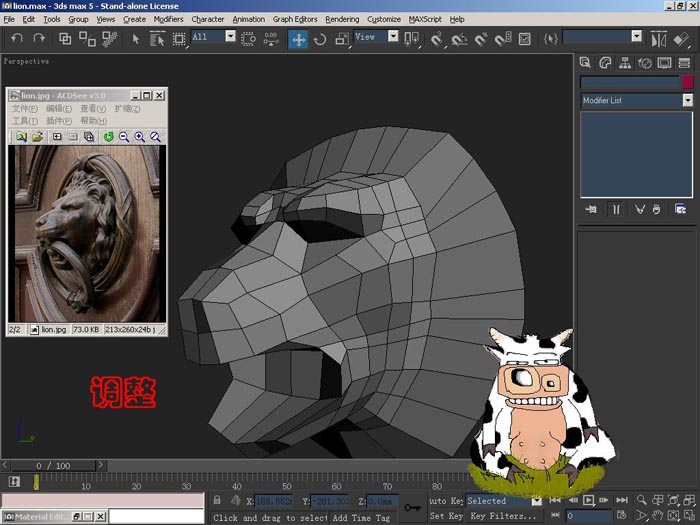Screen dimensions: 700x525
Task: Toggle the Selection Lock padlock
Action: point(217,500)
